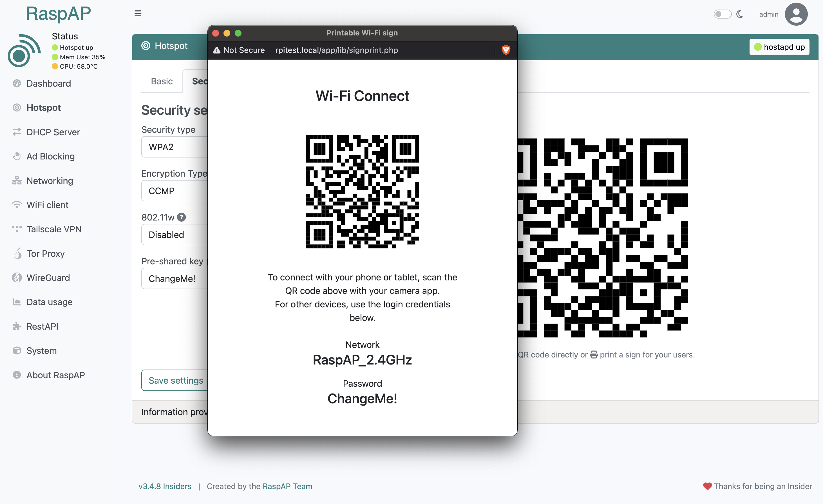Image resolution: width=823 pixels, height=504 pixels.
Task: Click the red heart Insider icon
Action: [707, 486]
